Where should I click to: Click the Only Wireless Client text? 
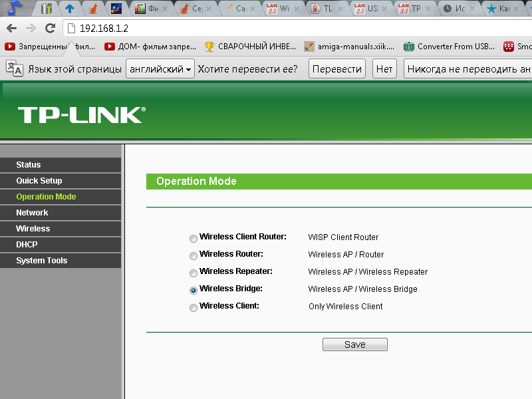click(345, 307)
